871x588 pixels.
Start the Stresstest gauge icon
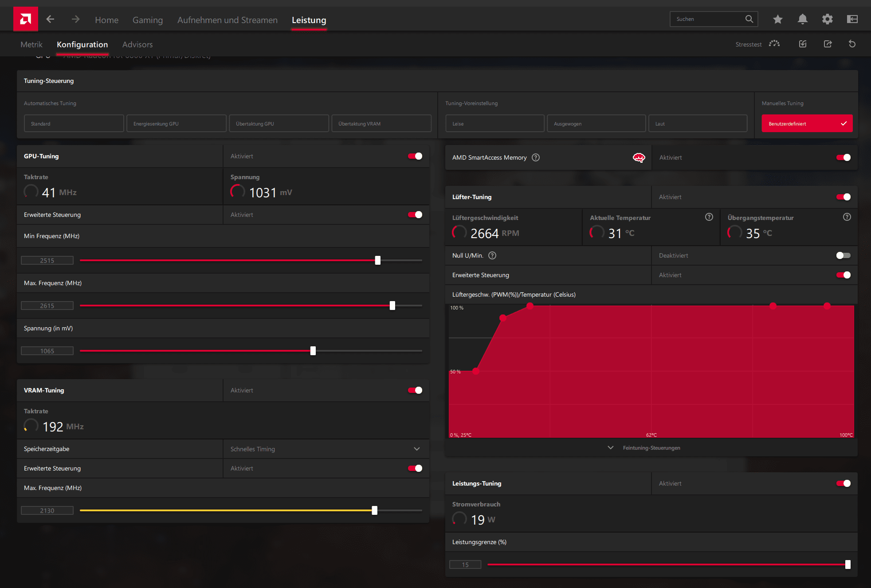pyautogui.click(x=774, y=44)
